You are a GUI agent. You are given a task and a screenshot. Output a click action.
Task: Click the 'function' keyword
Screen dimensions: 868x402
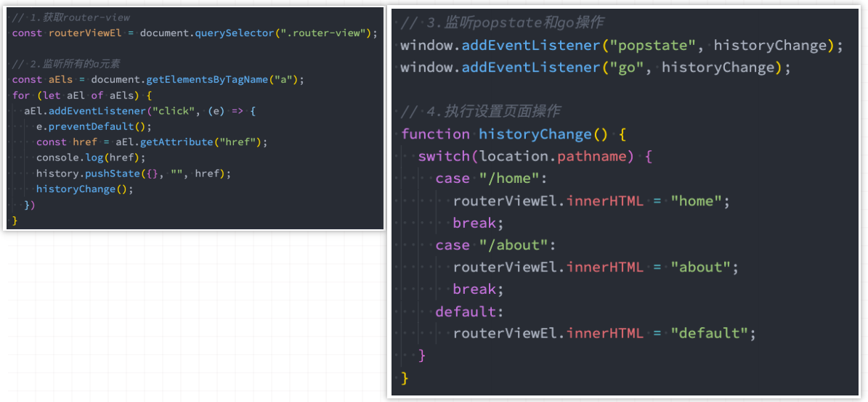tap(435, 134)
